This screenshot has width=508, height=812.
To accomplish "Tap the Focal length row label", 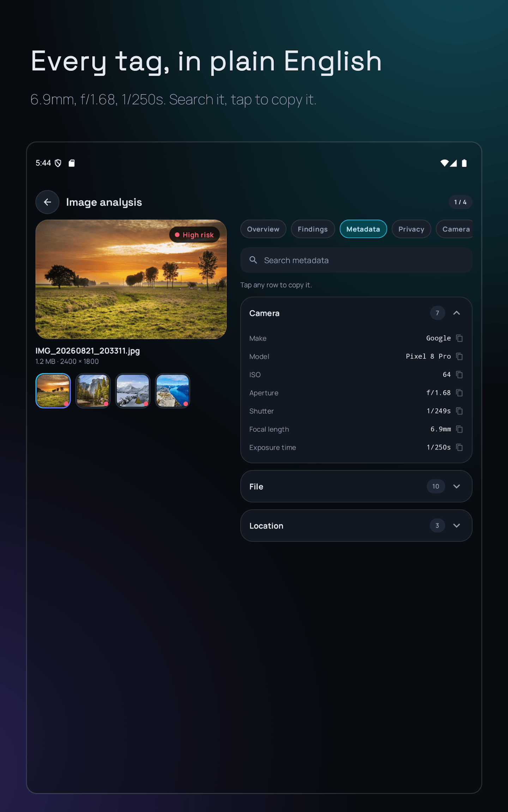I will (x=269, y=429).
